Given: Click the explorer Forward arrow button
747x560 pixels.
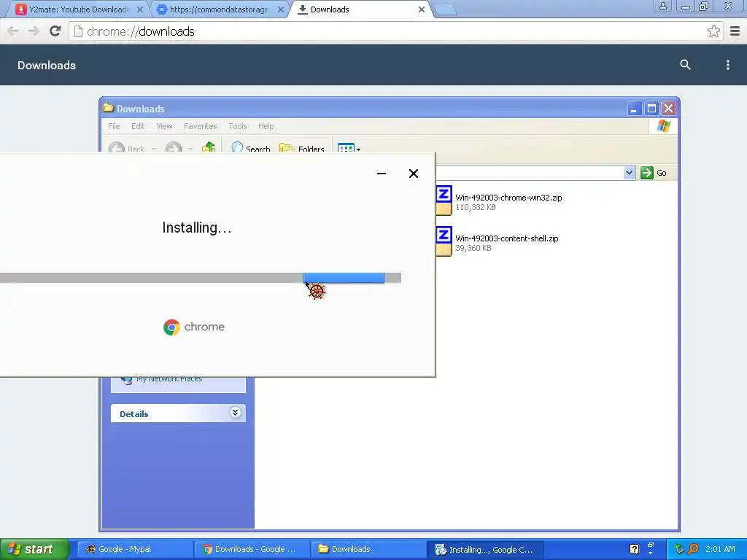Looking at the screenshot, I should (174, 148).
